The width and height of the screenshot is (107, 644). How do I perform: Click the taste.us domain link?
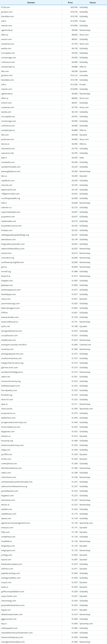pyautogui.click(x=5, y=587)
